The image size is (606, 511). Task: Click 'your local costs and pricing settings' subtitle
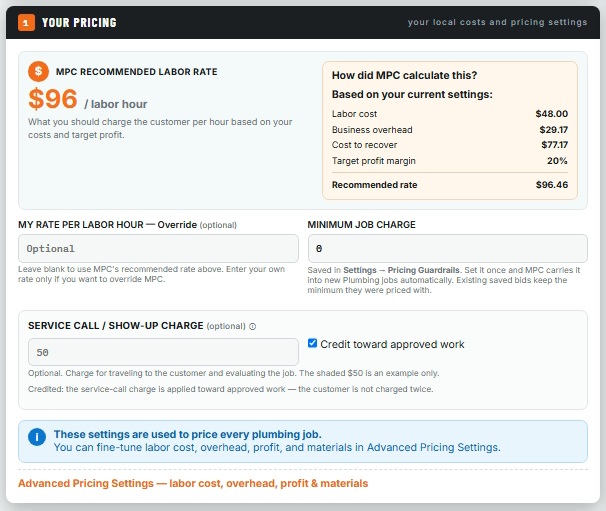pos(497,22)
